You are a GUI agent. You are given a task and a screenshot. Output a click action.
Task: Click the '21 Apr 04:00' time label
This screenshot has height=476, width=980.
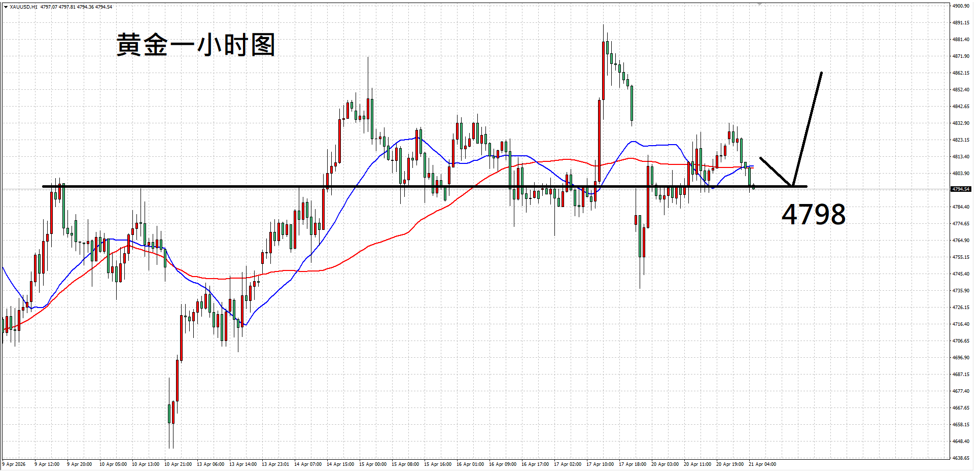pyautogui.click(x=762, y=464)
